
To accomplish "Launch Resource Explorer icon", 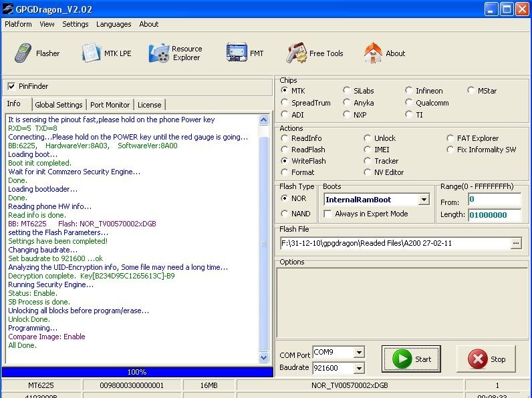I will point(159,53).
